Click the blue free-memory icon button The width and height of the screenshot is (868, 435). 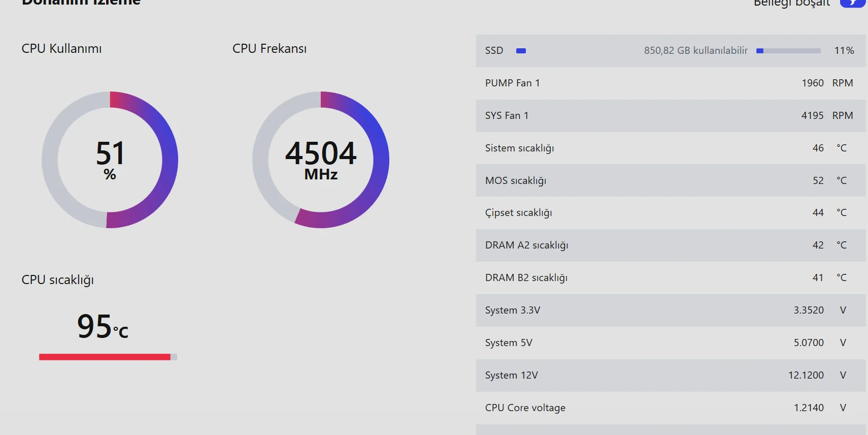point(853,3)
